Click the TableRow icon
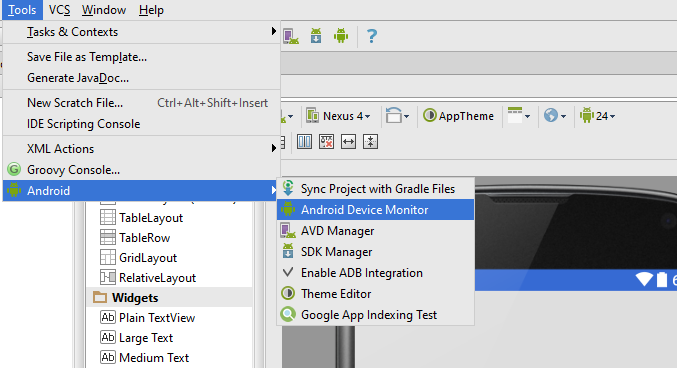Screen dimensions: 677x368 [108, 237]
